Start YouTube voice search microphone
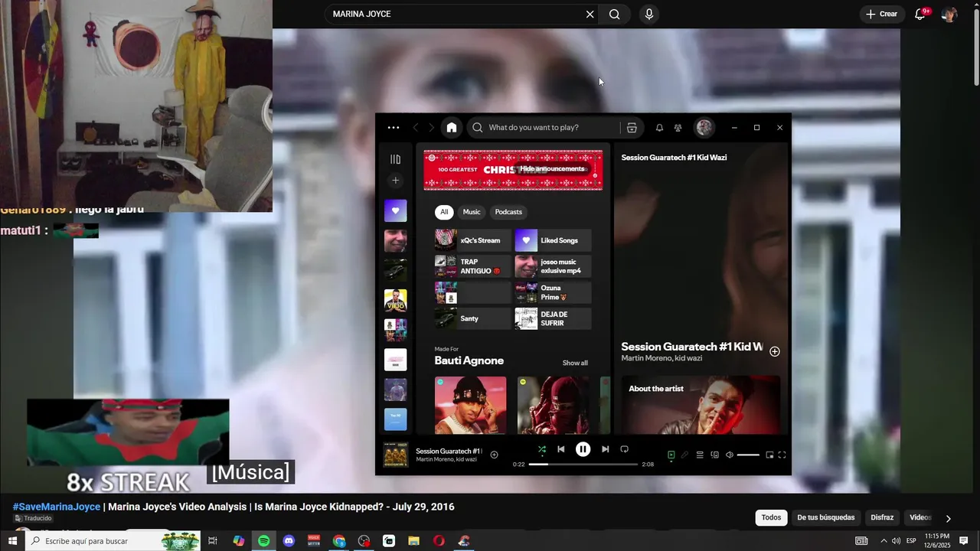Viewport: 980px width, 551px height. 649,14
